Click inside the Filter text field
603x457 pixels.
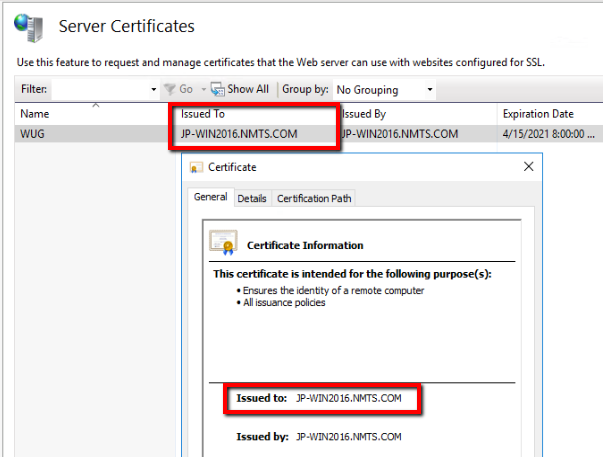click(x=101, y=90)
